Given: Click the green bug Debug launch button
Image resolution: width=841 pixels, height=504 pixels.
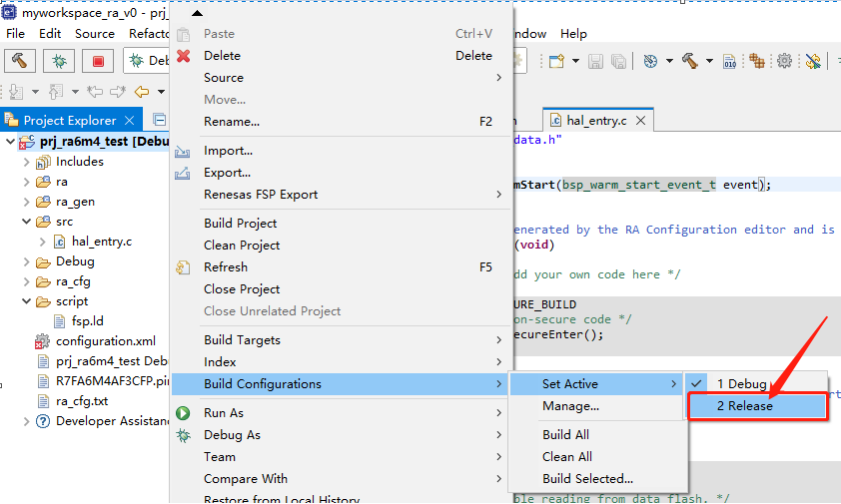Looking at the screenshot, I should pos(59,61).
